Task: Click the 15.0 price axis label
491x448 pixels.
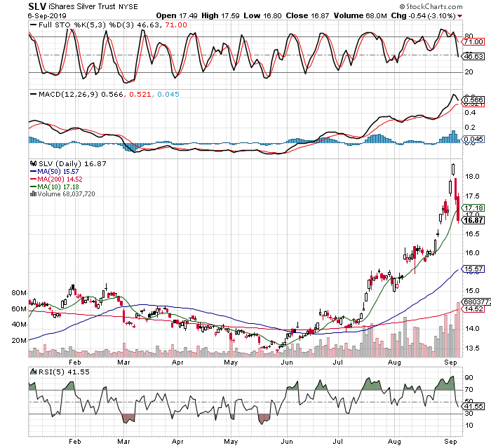Action: pos(472,291)
